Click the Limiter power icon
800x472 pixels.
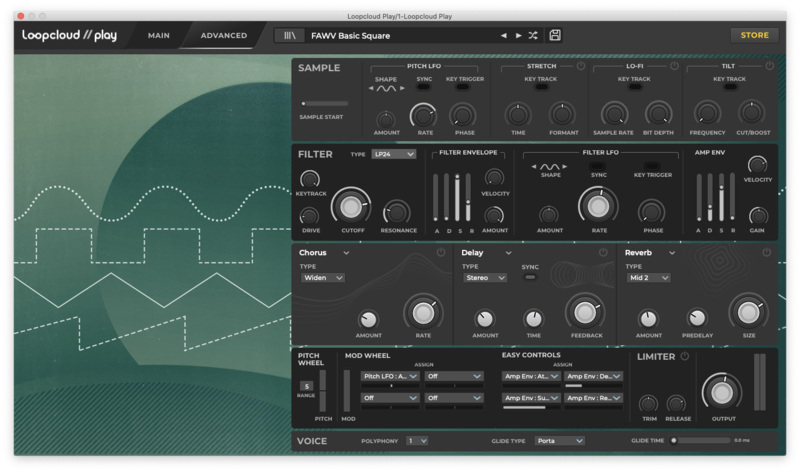pyautogui.click(x=685, y=356)
